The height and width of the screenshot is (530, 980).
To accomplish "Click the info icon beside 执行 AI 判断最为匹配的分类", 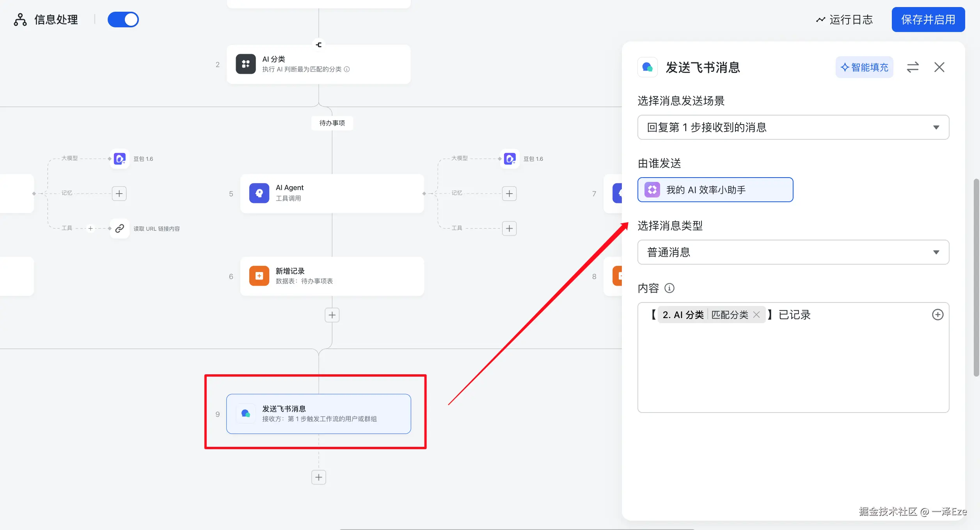I will [x=347, y=69].
